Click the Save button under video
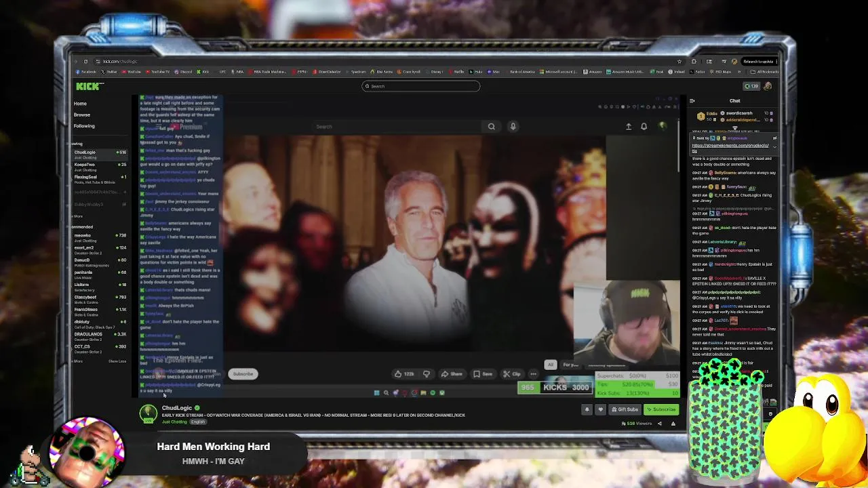The image size is (868, 488). pos(483,374)
